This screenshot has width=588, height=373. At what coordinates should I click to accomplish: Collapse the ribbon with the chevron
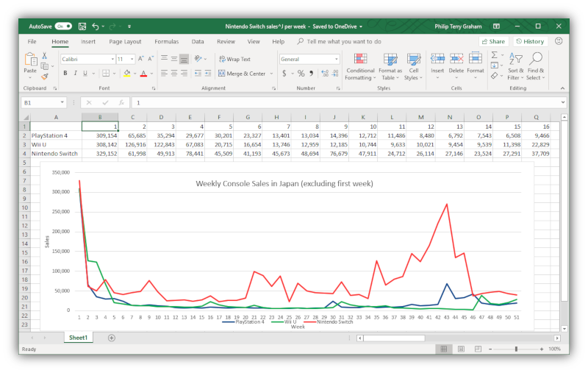pyautogui.click(x=562, y=88)
